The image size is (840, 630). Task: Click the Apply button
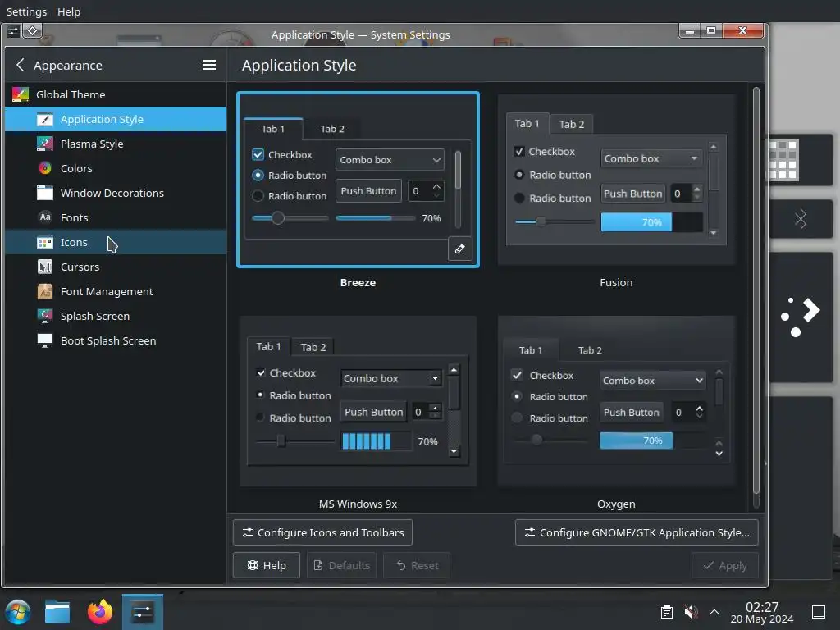pyautogui.click(x=725, y=565)
